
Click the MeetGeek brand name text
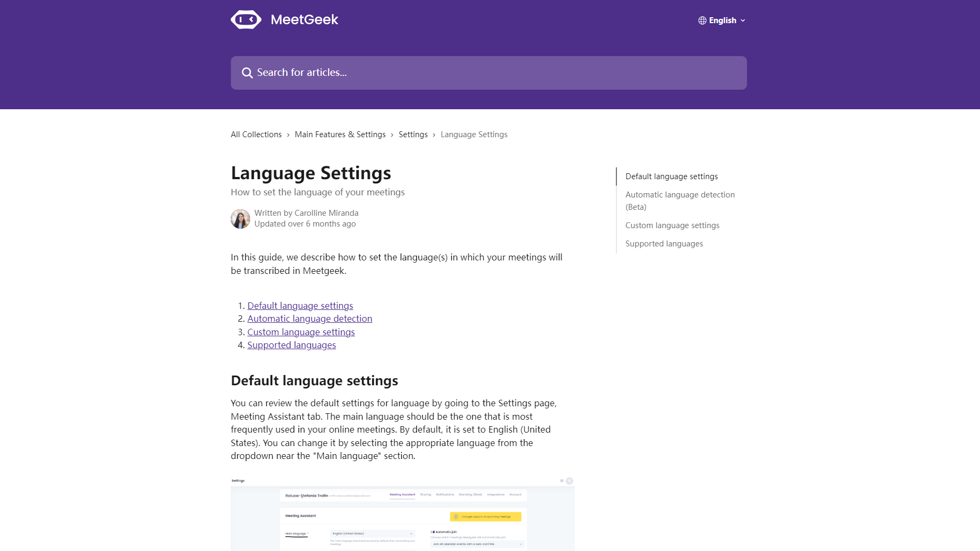304,20
